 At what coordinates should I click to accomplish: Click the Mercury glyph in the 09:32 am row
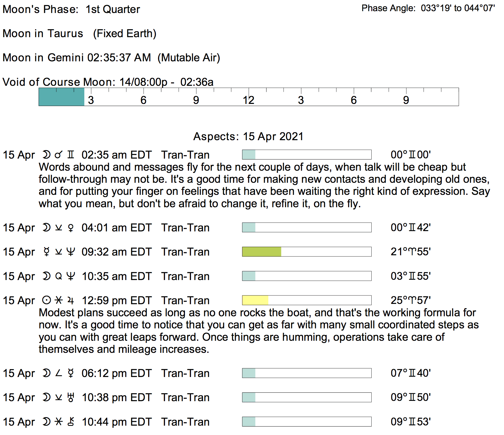pyautogui.click(x=46, y=252)
